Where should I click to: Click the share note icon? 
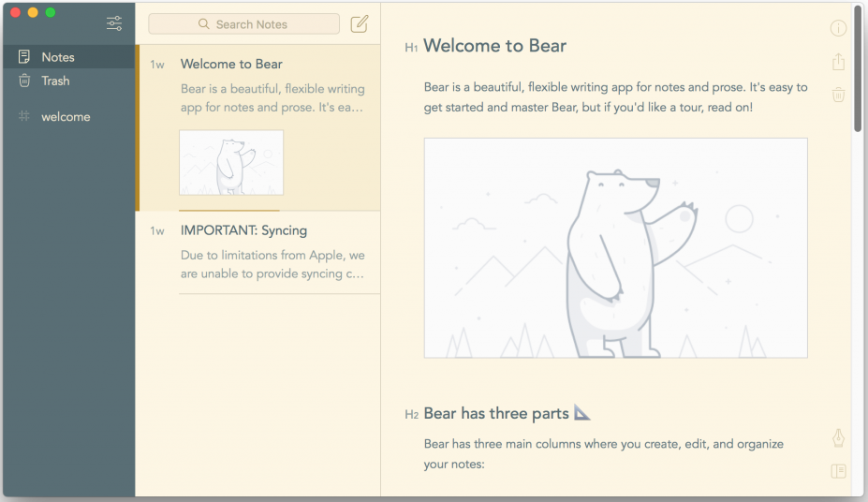838,62
